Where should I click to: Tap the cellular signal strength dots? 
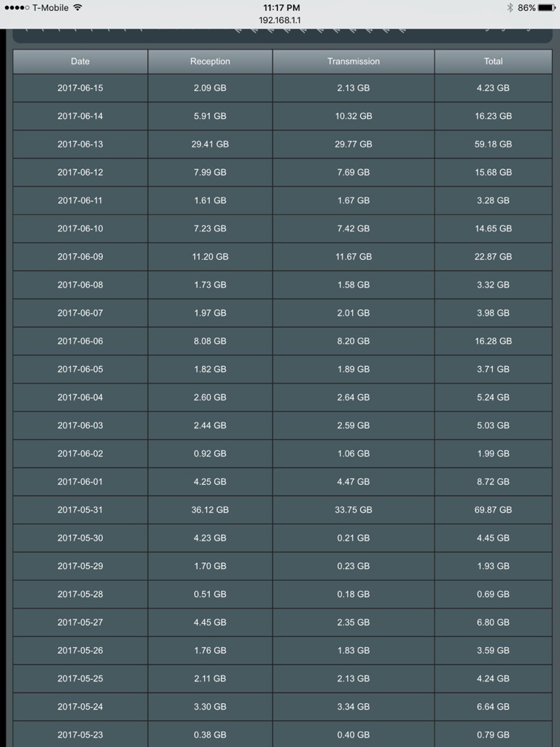17,7
